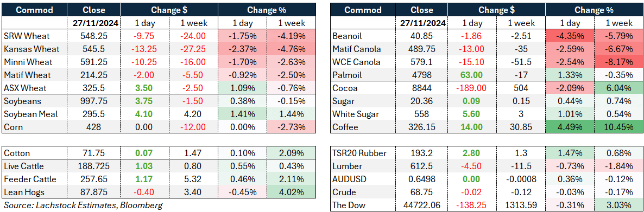
Task: Select the Corn 1 week change -12.00
Action: pyautogui.click(x=193, y=127)
